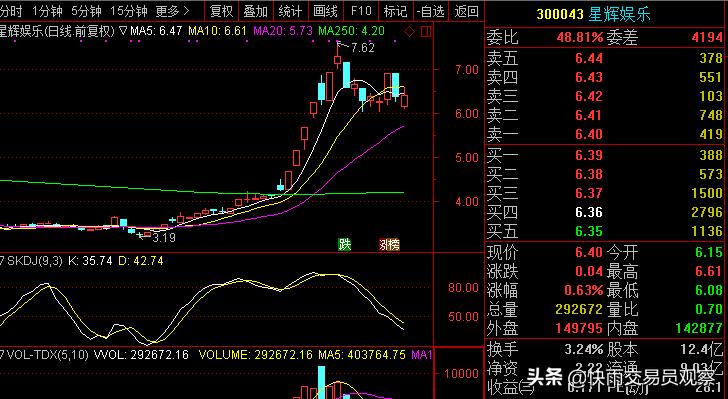Click the 委差 4194 value
Image resolution: width=728 pixels, height=399 pixels.
pos(707,37)
